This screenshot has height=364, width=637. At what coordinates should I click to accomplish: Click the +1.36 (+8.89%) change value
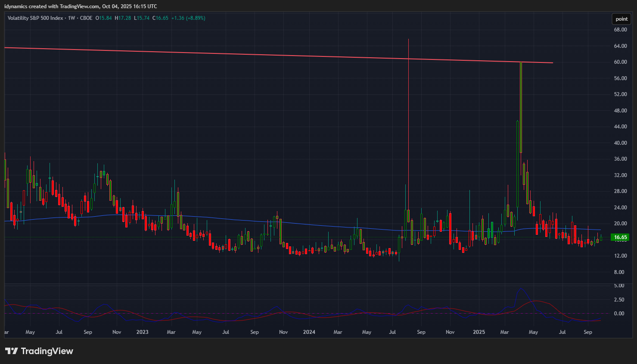(188, 18)
